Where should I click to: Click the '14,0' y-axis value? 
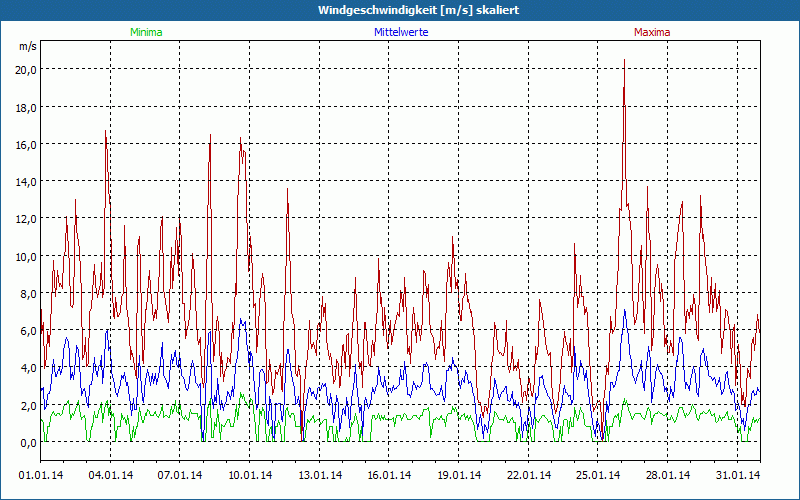(x=26, y=182)
